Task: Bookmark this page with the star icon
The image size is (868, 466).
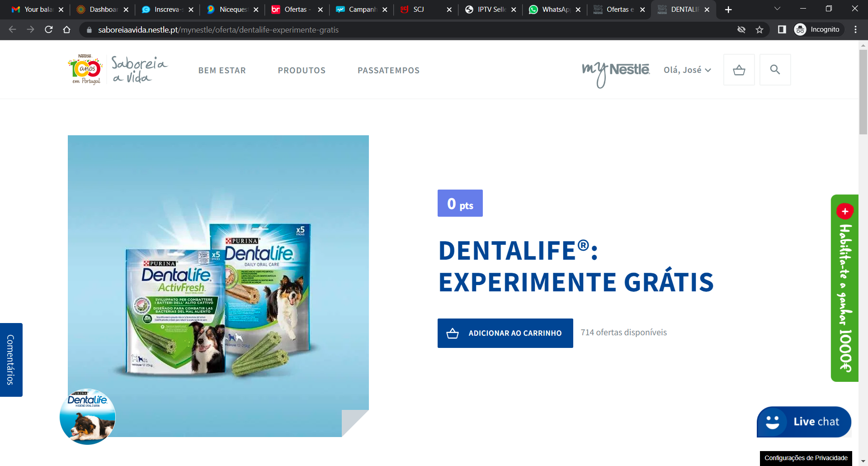Action: tap(759, 30)
